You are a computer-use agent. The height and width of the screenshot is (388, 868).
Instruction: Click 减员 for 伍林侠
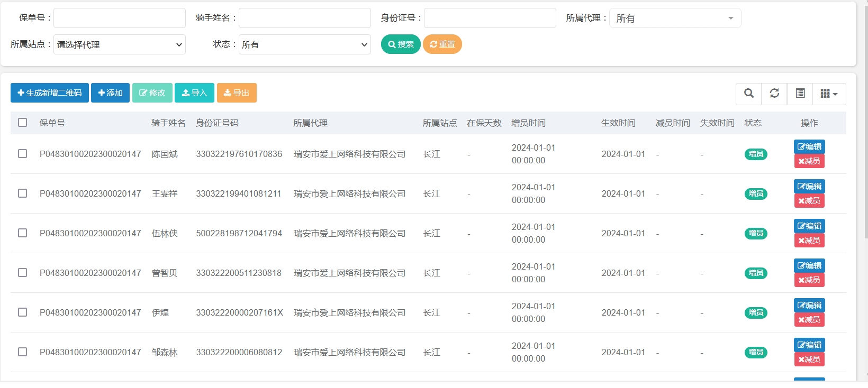click(809, 241)
